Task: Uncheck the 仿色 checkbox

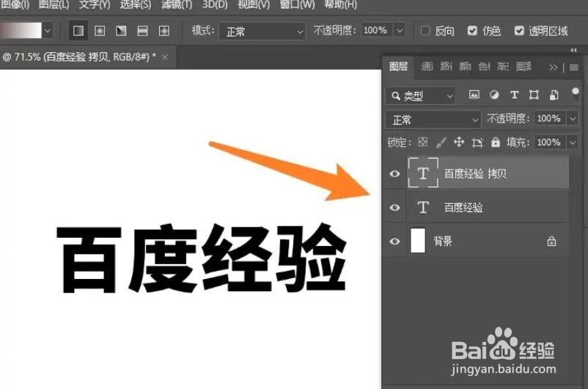Action: (x=472, y=30)
